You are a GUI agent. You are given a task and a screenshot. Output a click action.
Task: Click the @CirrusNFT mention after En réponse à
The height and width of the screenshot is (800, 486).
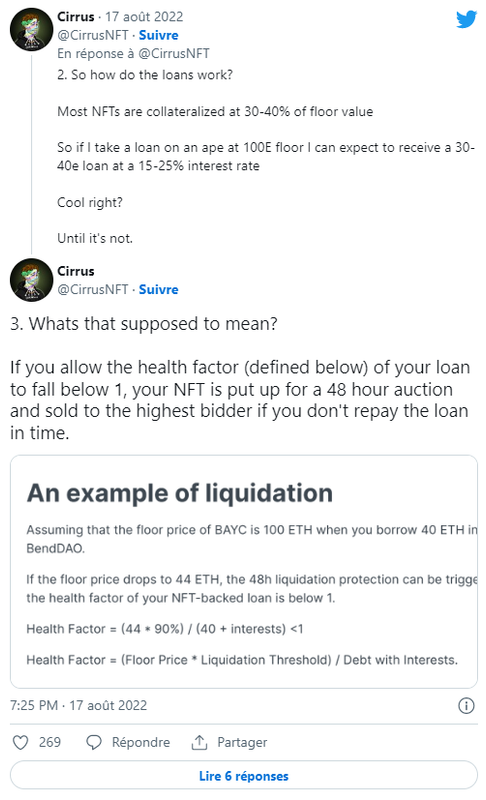pos(174,54)
